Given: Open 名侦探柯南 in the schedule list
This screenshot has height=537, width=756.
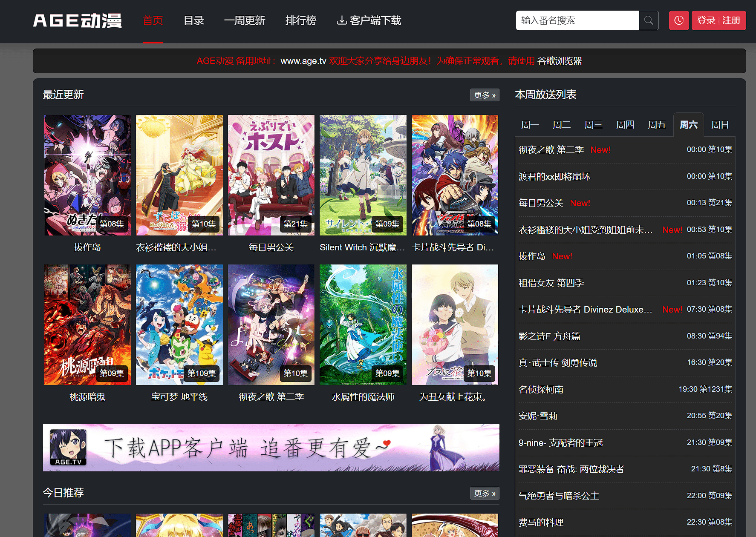Looking at the screenshot, I should coord(541,390).
